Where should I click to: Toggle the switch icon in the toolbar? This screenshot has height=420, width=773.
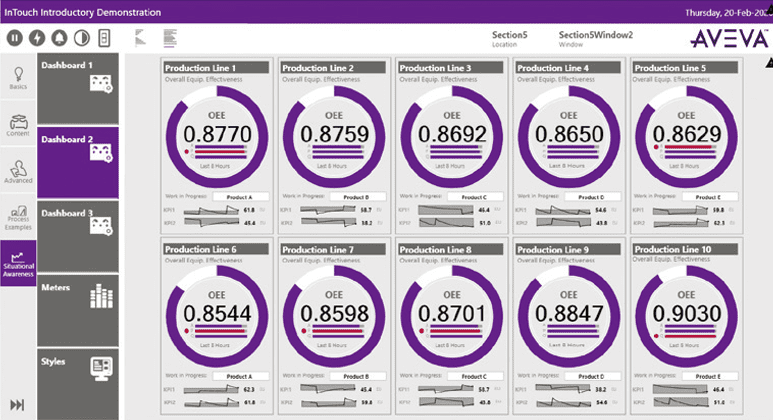(103, 38)
